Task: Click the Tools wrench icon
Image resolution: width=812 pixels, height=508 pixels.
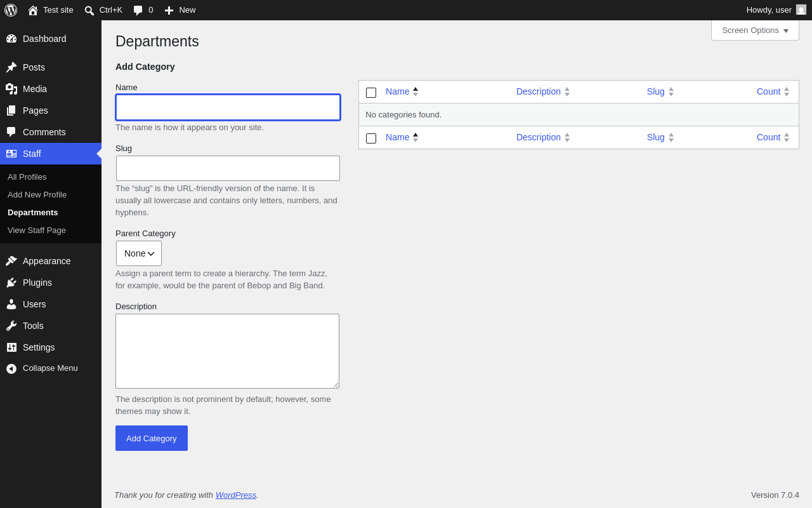Action: pyautogui.click(x=11, y=326)
